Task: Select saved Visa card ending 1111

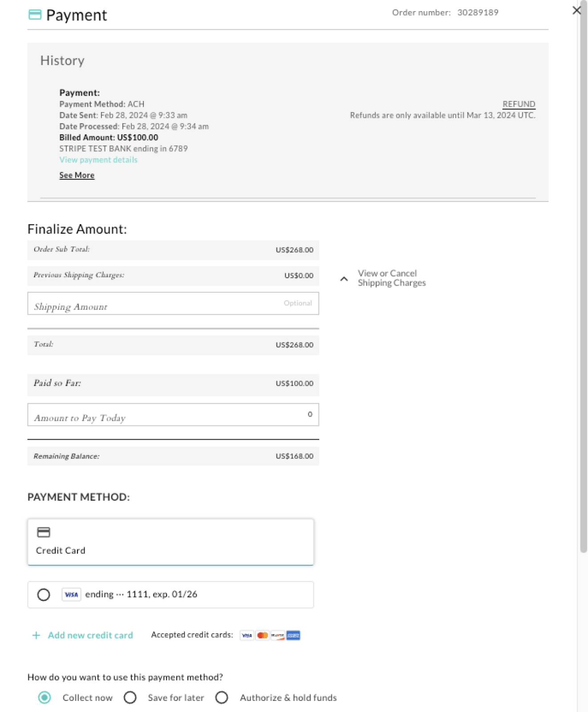Action: 44,595
